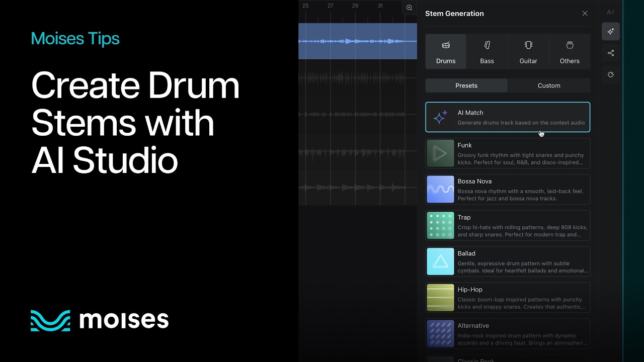
Task: Click the timeline zoom-in magnifier icon
Action: (409, 8)
